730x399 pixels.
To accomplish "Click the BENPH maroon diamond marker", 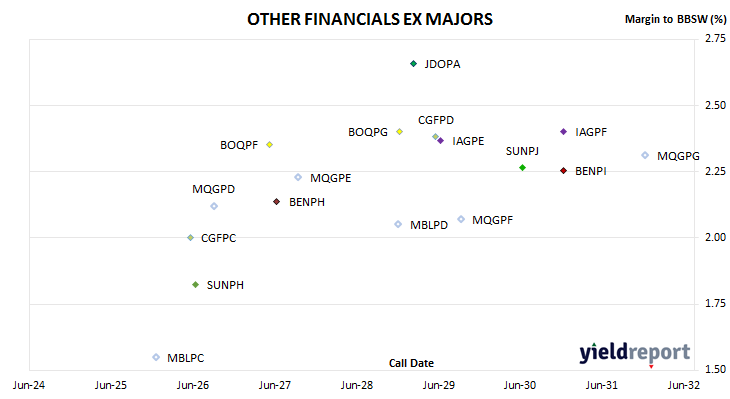I will (x=277, y=202).
